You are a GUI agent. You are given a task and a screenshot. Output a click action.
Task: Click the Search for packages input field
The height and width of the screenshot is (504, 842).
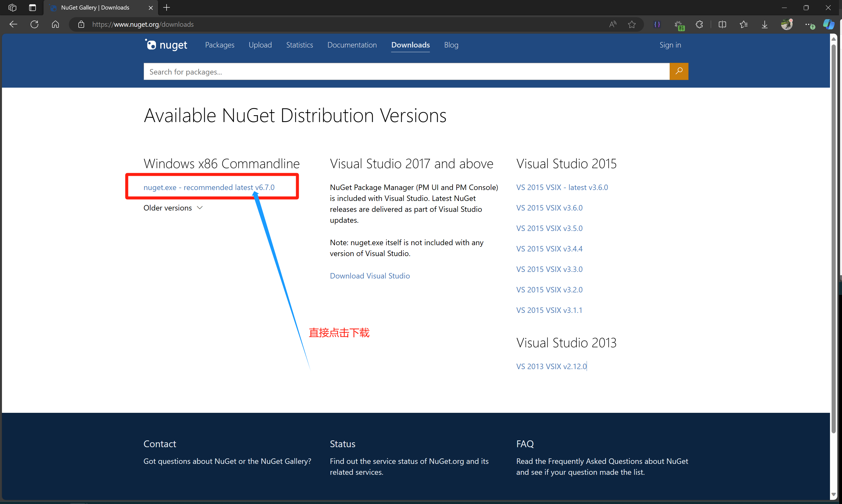406,71
